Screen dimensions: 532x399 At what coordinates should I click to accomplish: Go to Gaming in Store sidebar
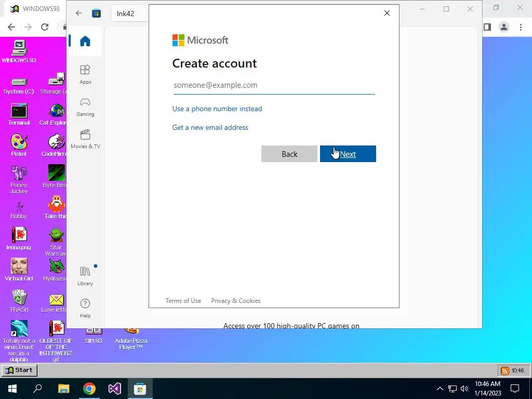85,107
